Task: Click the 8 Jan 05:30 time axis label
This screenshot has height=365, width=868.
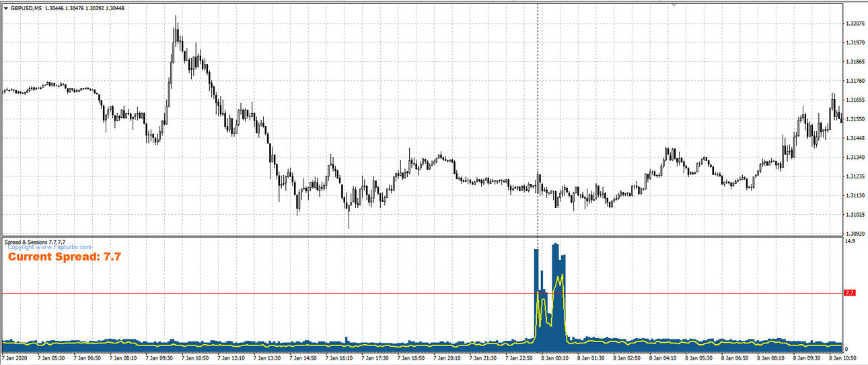Action: [698, 359]
